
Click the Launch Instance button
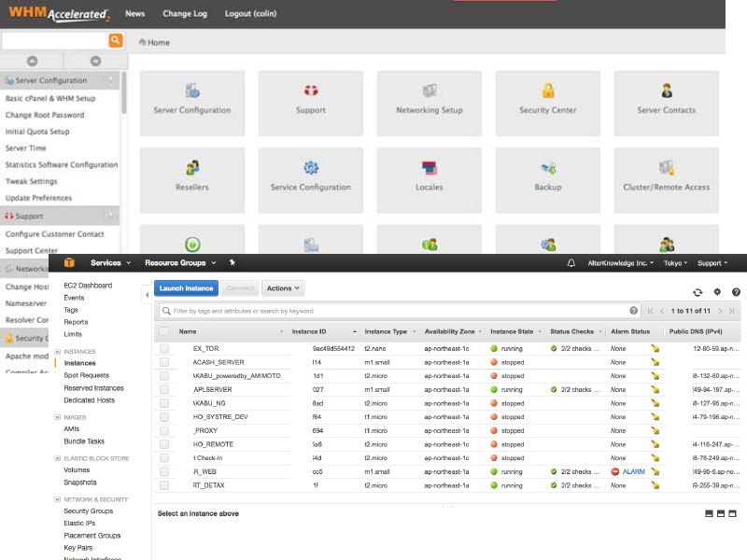pos(186,288)
